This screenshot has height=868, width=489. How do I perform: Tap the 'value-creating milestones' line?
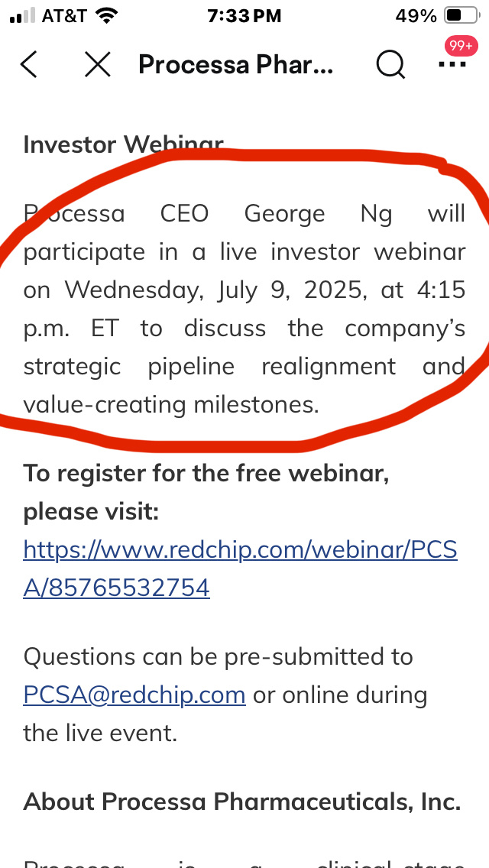(171, 405)
